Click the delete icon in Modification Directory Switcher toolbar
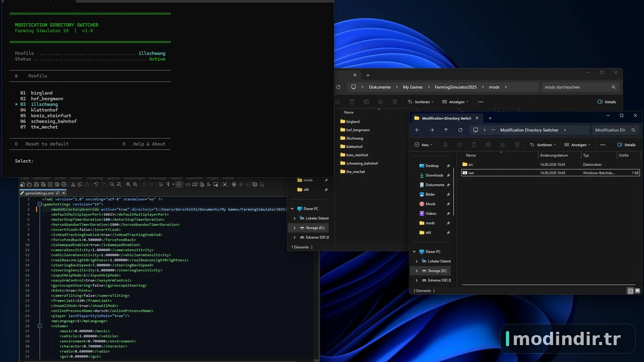Viewport: 644px width, 362px height. coord(517,145)
